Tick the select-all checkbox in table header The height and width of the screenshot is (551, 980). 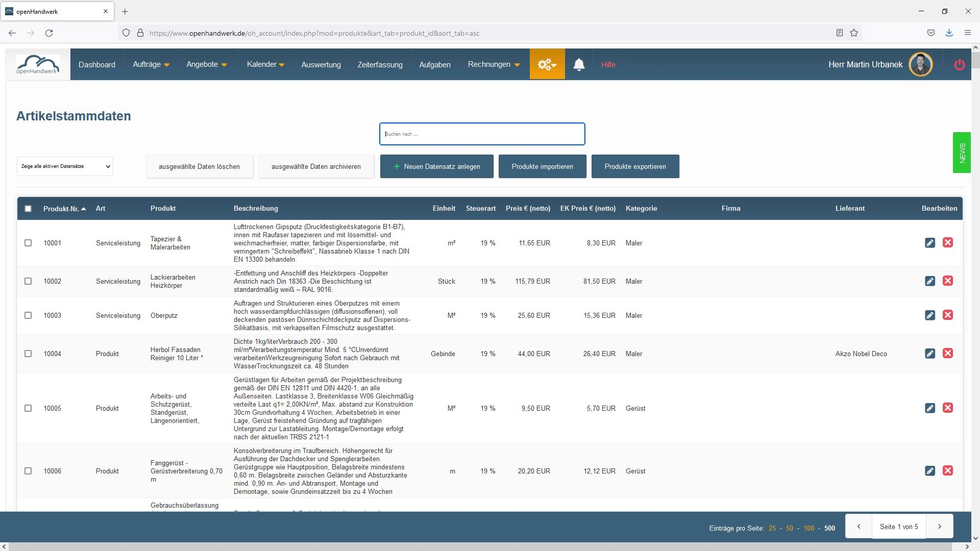click(x=28, y=209)
